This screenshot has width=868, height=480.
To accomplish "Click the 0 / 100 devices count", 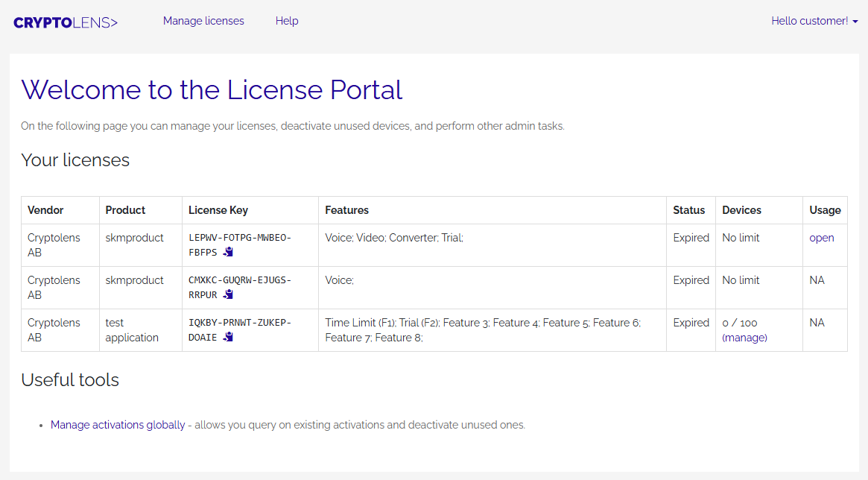I will click(740, 323).
